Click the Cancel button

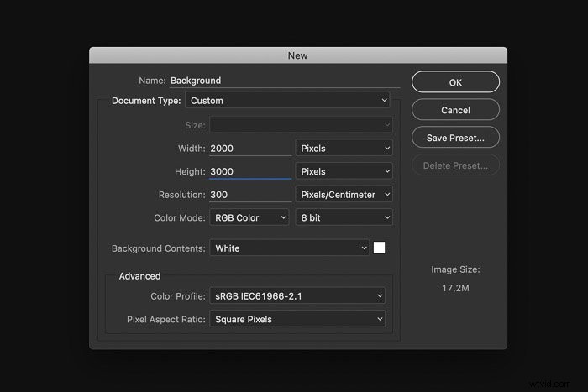click(x=455, y=110)
